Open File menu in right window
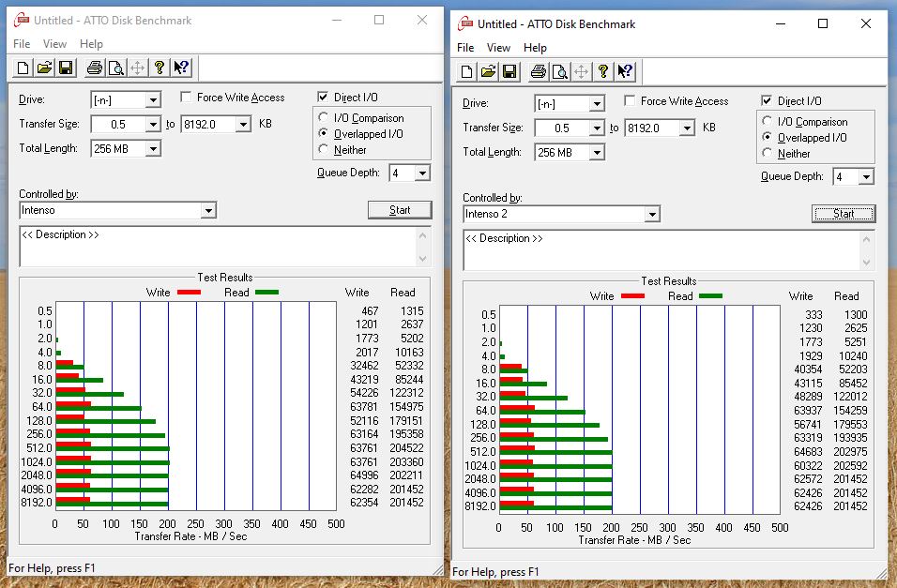Screen dimensions: 897x588 click(x=465, y=48)
